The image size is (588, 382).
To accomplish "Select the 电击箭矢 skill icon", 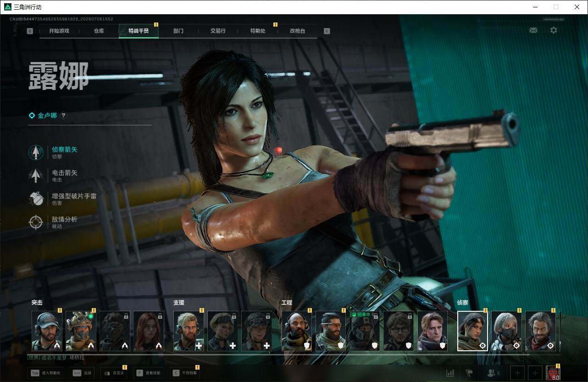I will [36, 176].
